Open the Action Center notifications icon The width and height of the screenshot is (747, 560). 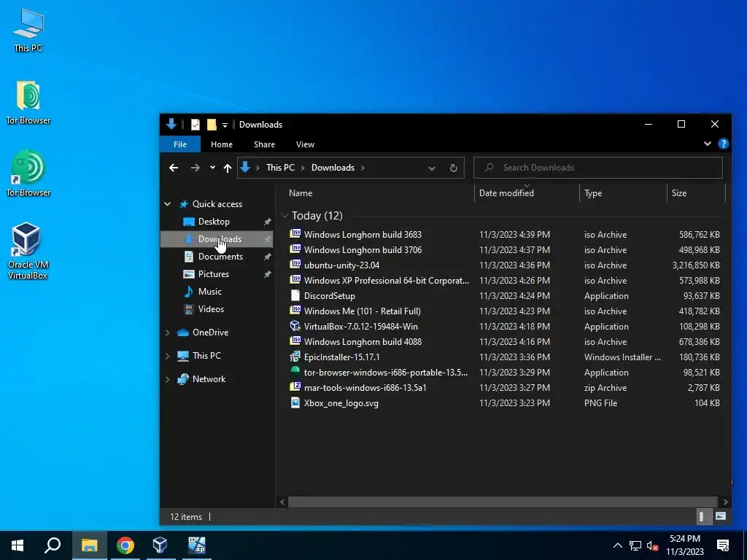coord(723,545)
